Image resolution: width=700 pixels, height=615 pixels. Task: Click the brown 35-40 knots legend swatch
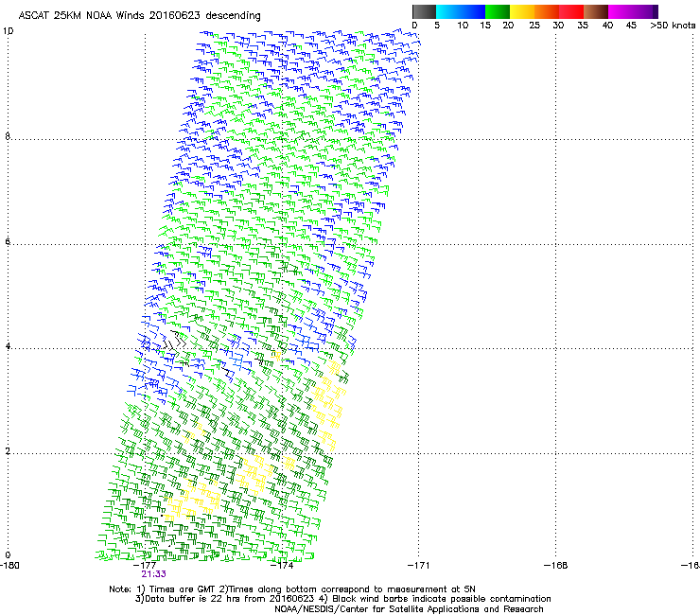596,11
